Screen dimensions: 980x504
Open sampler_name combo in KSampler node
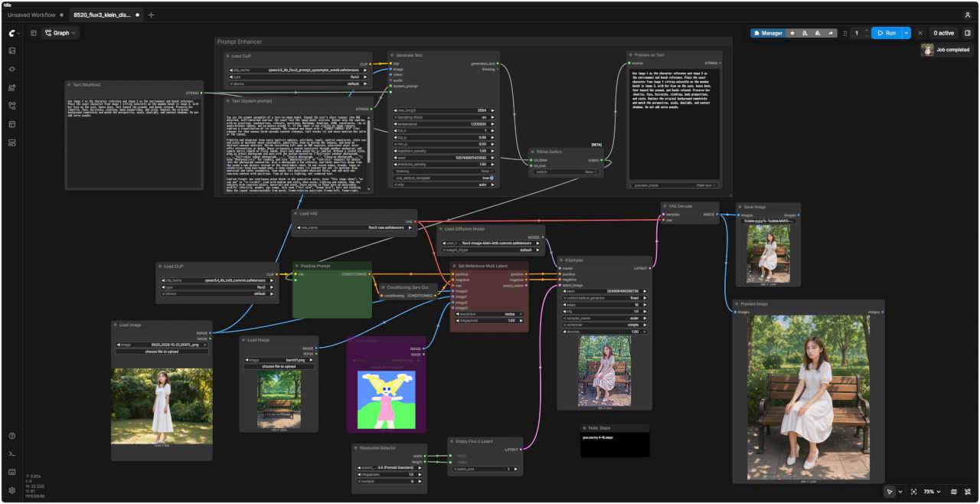(604, 319)
